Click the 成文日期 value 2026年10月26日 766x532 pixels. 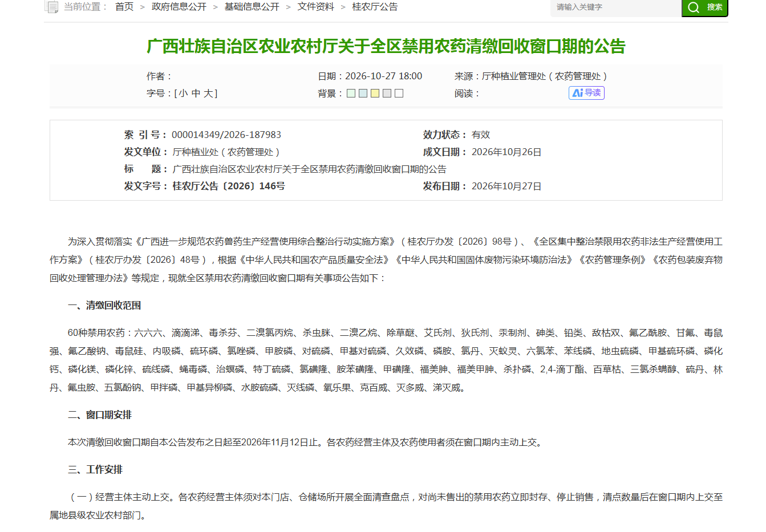coord(506,152)
